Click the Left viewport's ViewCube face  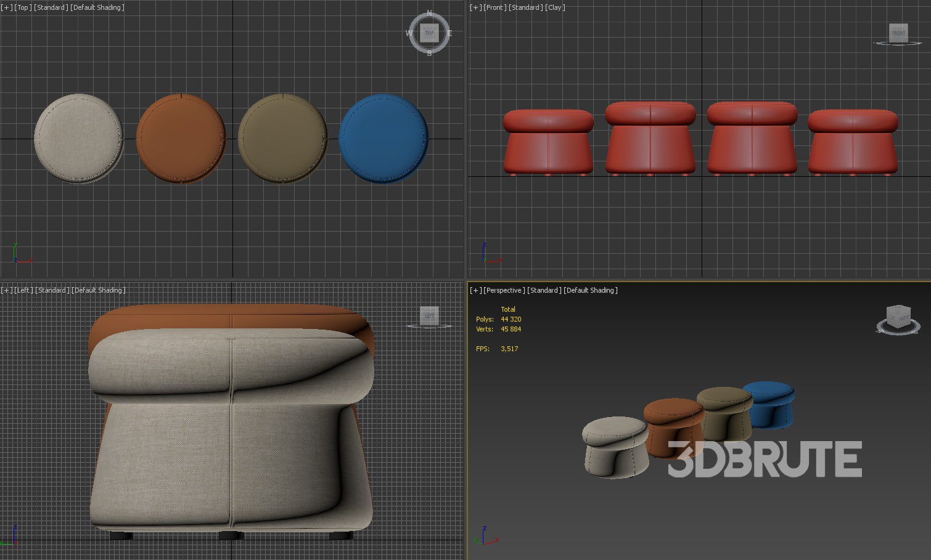tap(429, 315)
